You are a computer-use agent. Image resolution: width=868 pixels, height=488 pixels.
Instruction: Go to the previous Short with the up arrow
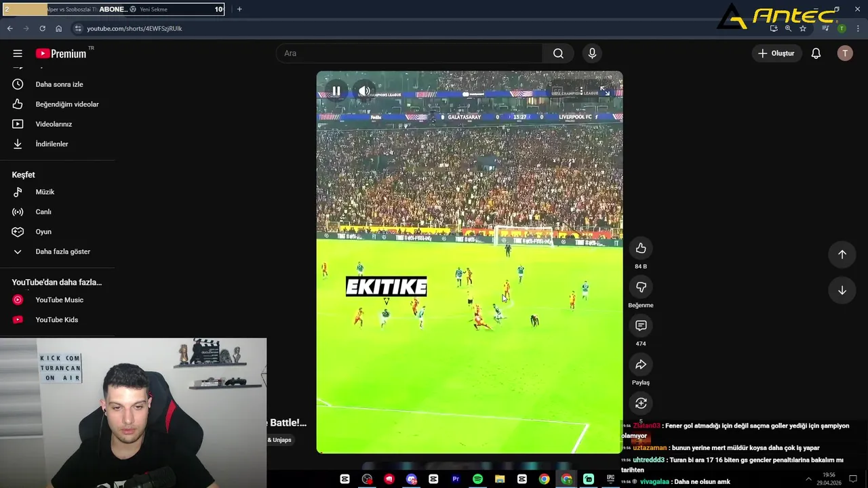point(842,254)
